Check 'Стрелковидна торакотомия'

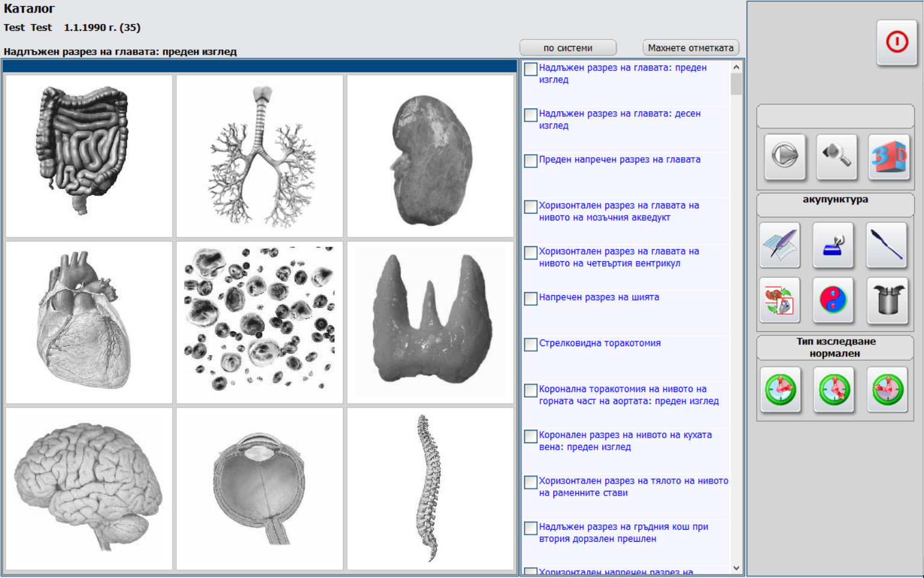click(531, 344)
